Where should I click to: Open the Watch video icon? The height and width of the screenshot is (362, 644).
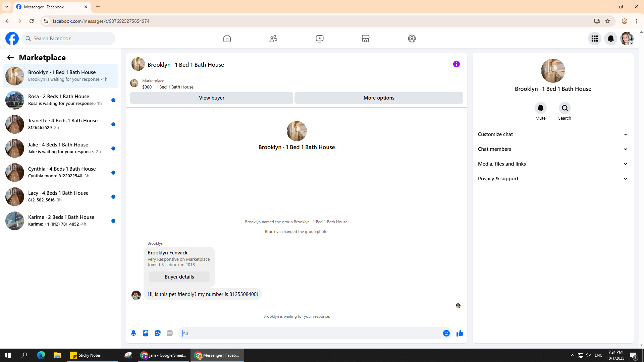[320, 39]
